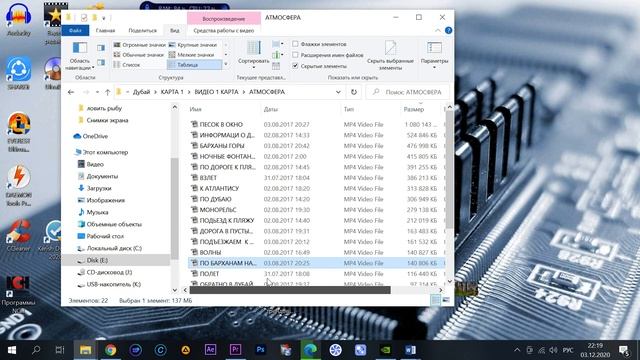The image size is (640, 360).
Task: Switch to List layout
Action: point(127,64)
